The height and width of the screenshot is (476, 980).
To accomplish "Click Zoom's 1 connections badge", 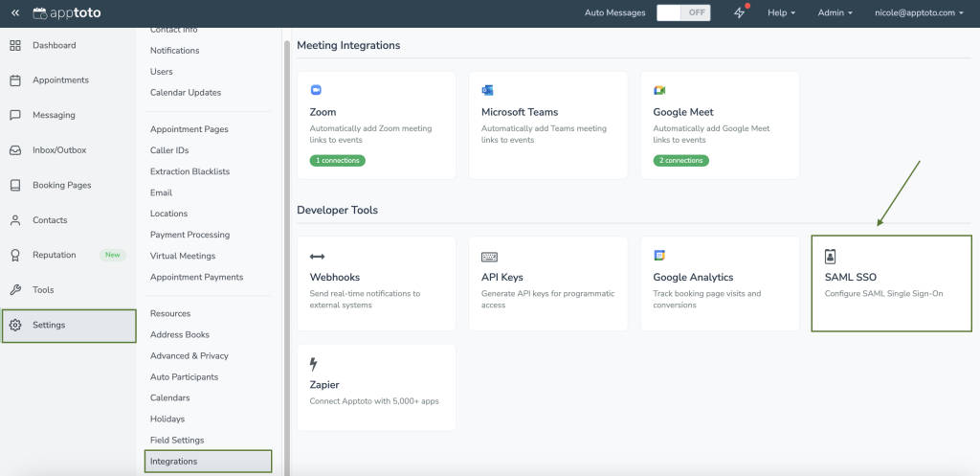I will point(338,161).
